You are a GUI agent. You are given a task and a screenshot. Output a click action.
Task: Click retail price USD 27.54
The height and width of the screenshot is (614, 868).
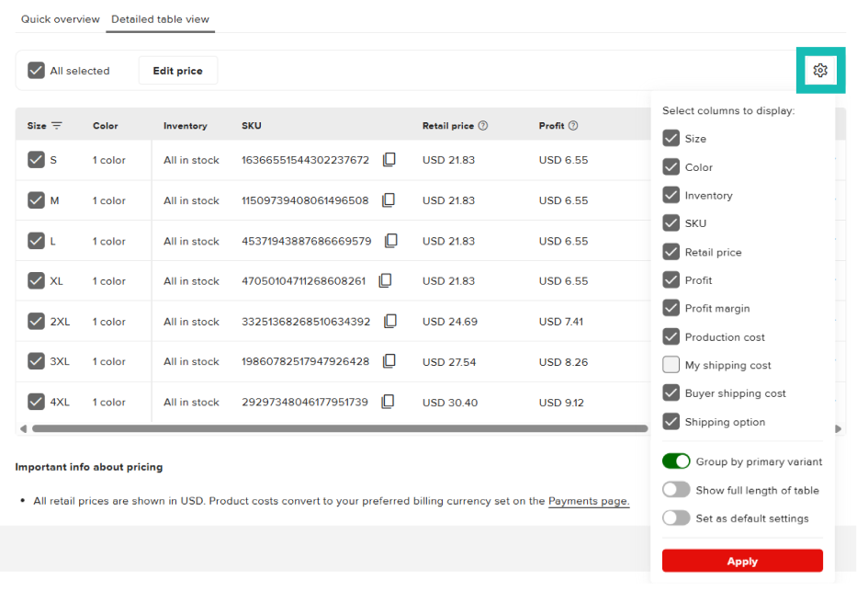click(449, 362)
